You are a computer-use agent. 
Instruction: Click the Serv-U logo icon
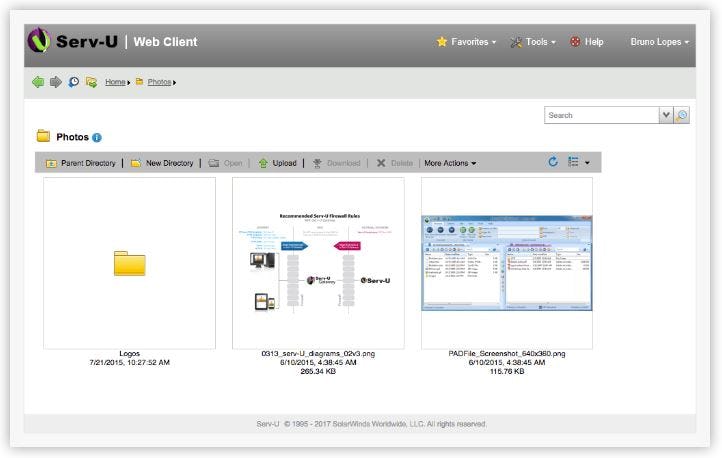tap(39, 40)
